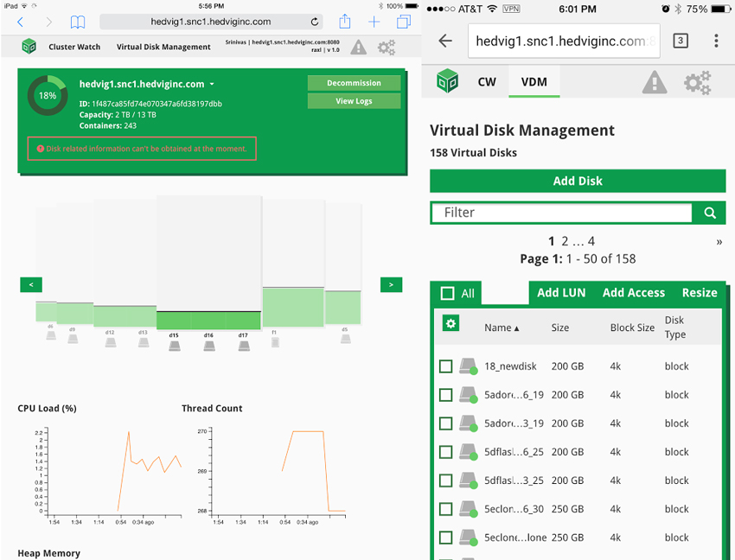Click the View Logs button
This screenshot has width=735, height=560.
(354, 101)
